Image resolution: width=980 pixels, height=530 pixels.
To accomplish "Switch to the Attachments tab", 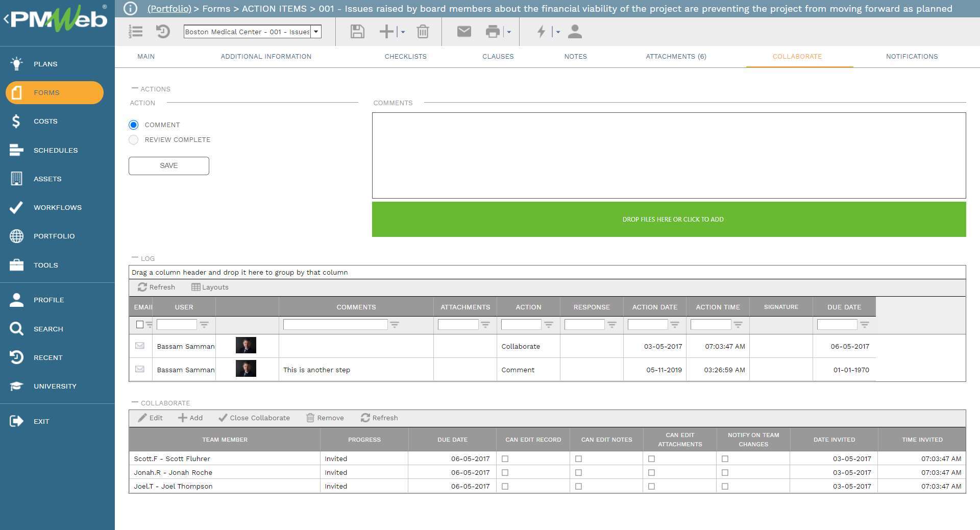I will click(676, 57).
